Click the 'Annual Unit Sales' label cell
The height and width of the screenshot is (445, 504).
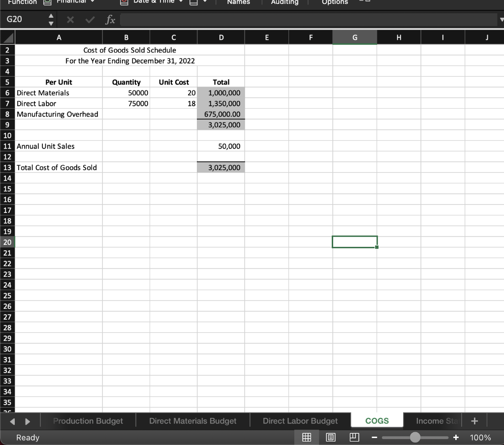click(59, 146)
